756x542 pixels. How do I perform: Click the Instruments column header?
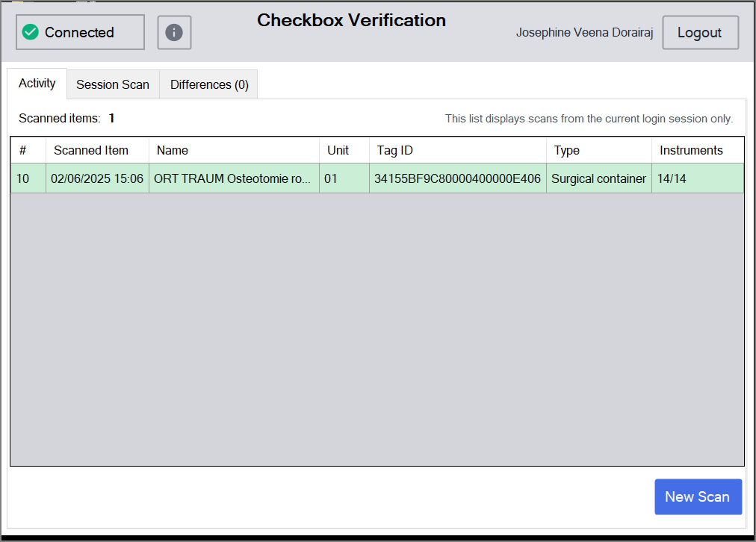(x=698, y=150)
